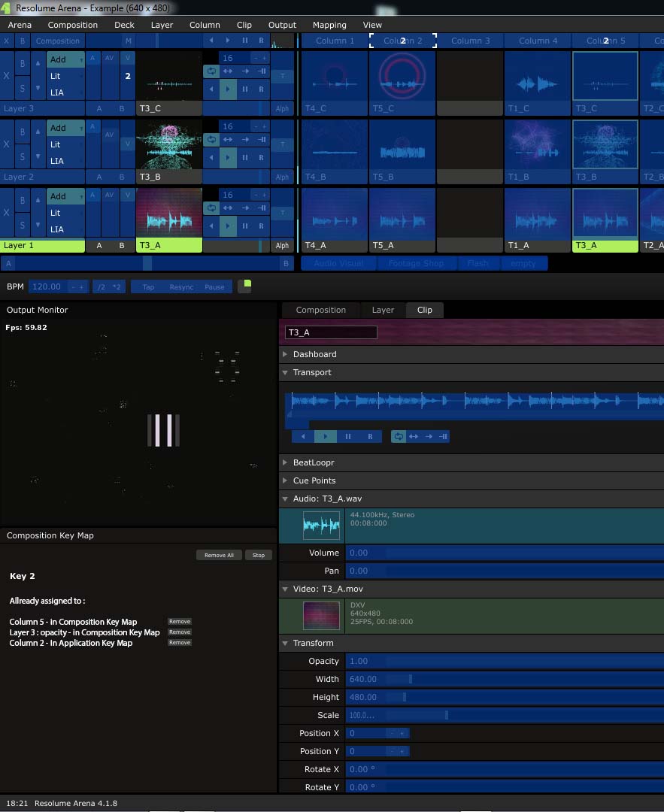Click the random playback R button in Transport
Image resolution: width=664 pixels, height=812 pixels.
(x=370, y=436)
